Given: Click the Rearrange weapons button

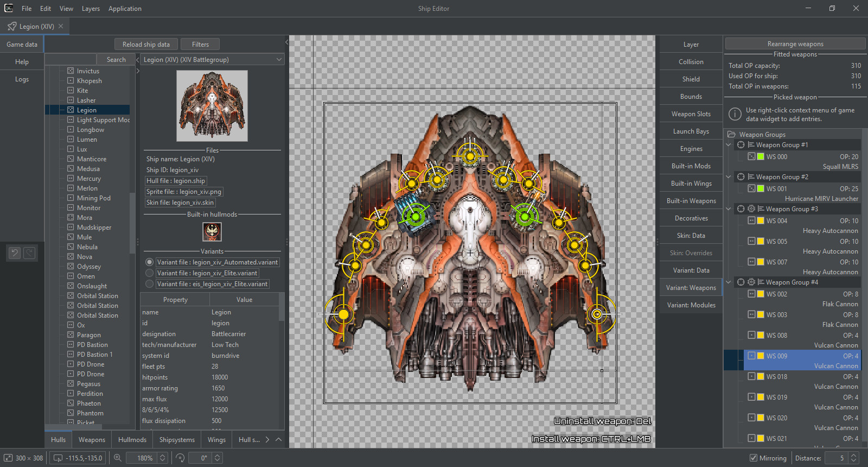Looking at the screenshot, I should (795, 43).
